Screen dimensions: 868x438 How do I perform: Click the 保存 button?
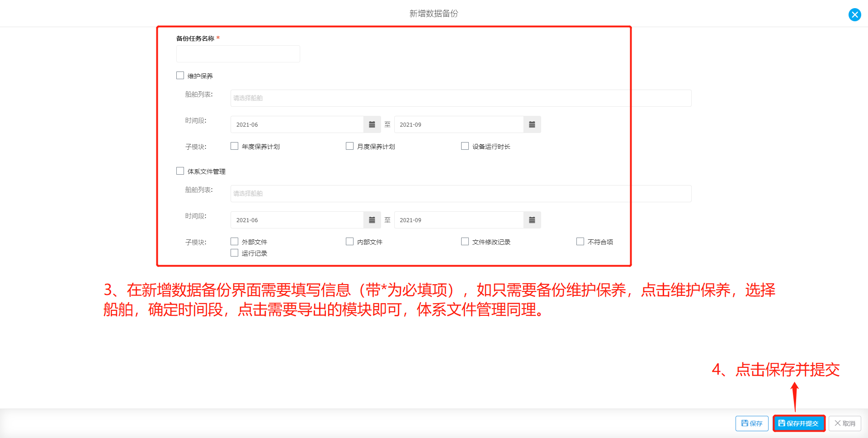(x=752, y=424)
